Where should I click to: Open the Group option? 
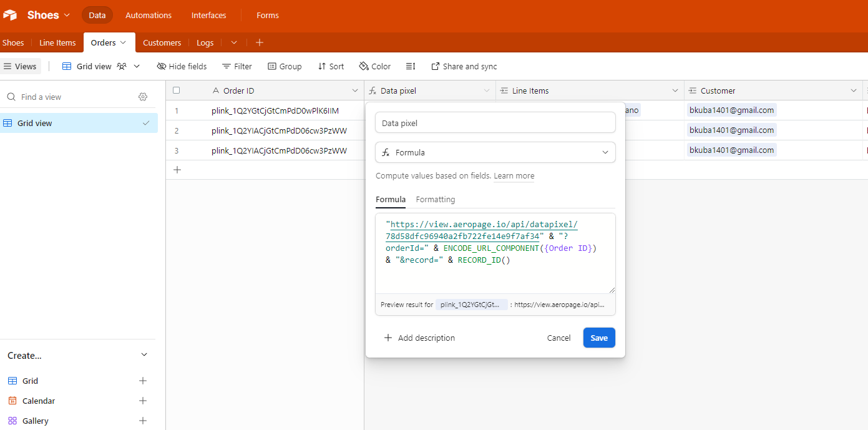(285, 66)
